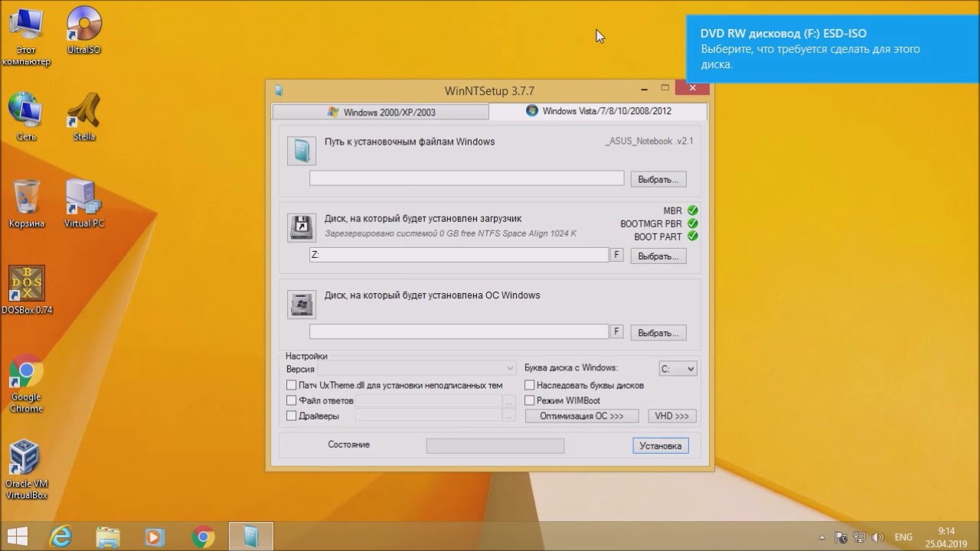Click the volume tray icon

pos(878,537)
